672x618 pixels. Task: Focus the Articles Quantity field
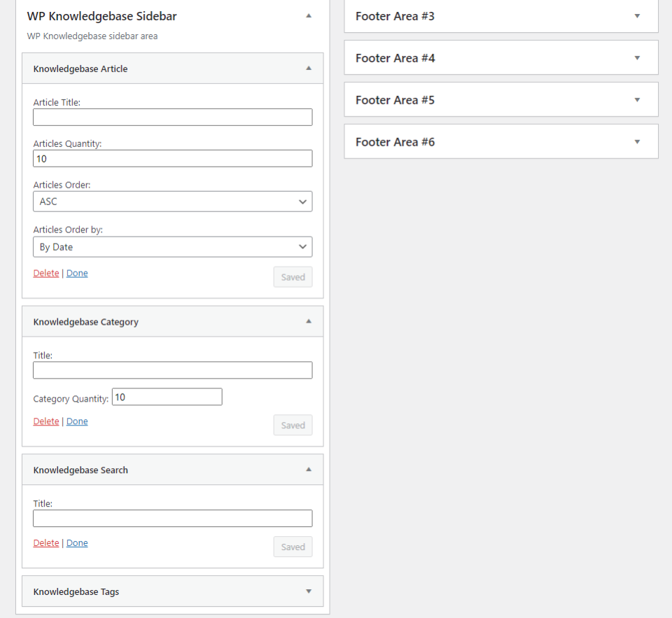(x=172, y=159)
